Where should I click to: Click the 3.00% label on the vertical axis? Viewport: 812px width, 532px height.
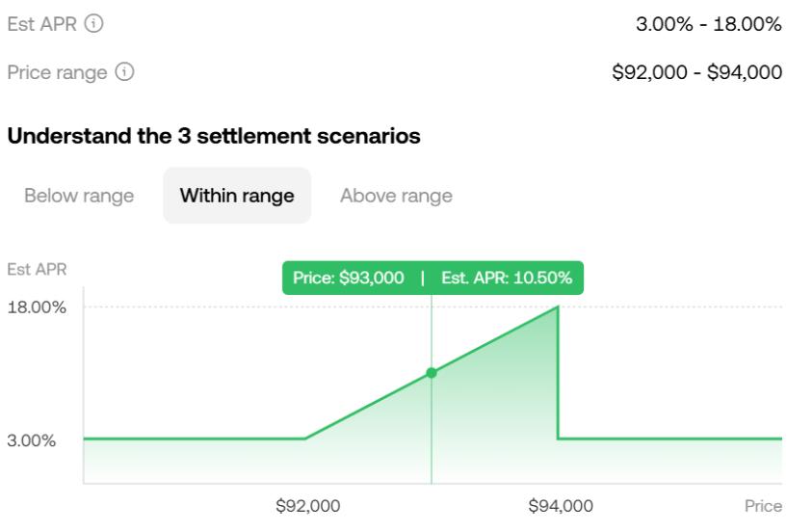pos(33,439)
